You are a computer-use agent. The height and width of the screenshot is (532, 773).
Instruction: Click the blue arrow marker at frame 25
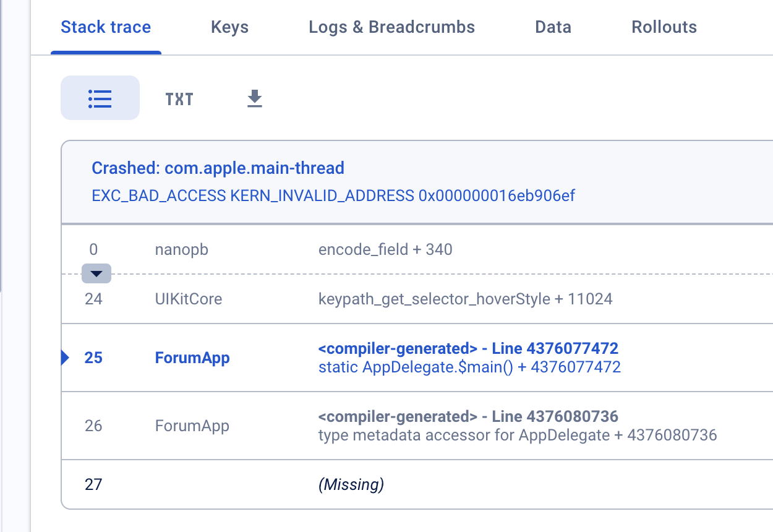[x=65, y=358]
